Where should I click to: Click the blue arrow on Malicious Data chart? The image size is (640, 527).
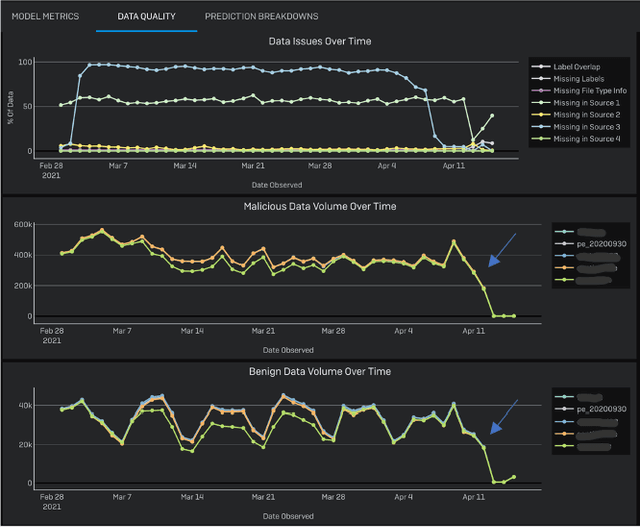503,249
